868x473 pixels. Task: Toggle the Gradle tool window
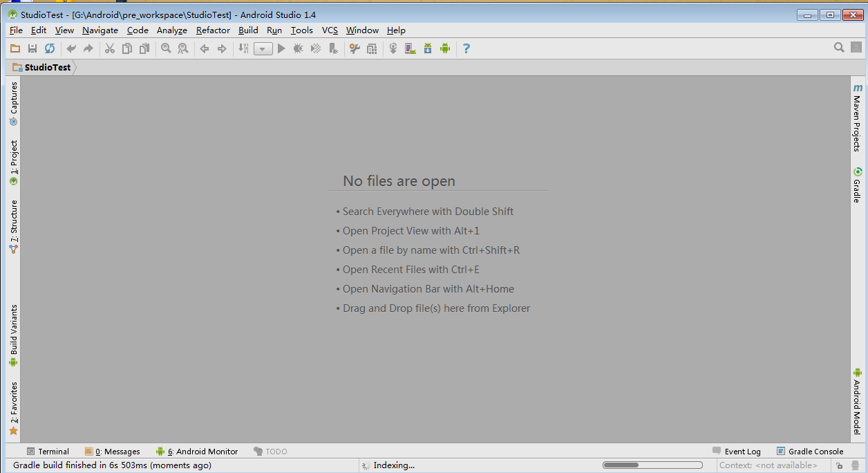(x=857, y=185)
